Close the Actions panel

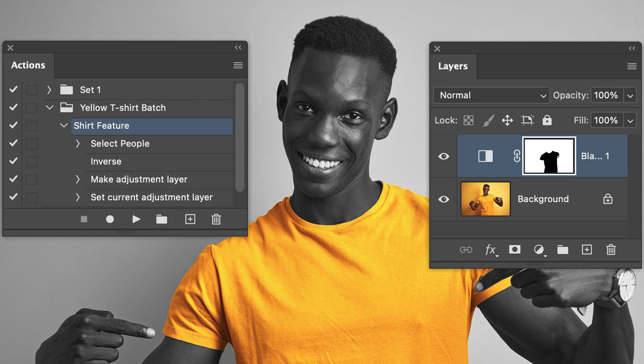pos(10,48)
